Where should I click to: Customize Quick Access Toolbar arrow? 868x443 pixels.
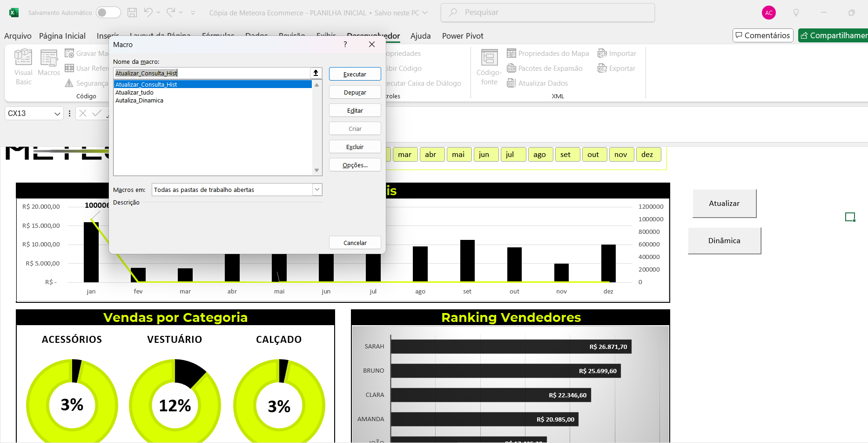click(193, 13)
